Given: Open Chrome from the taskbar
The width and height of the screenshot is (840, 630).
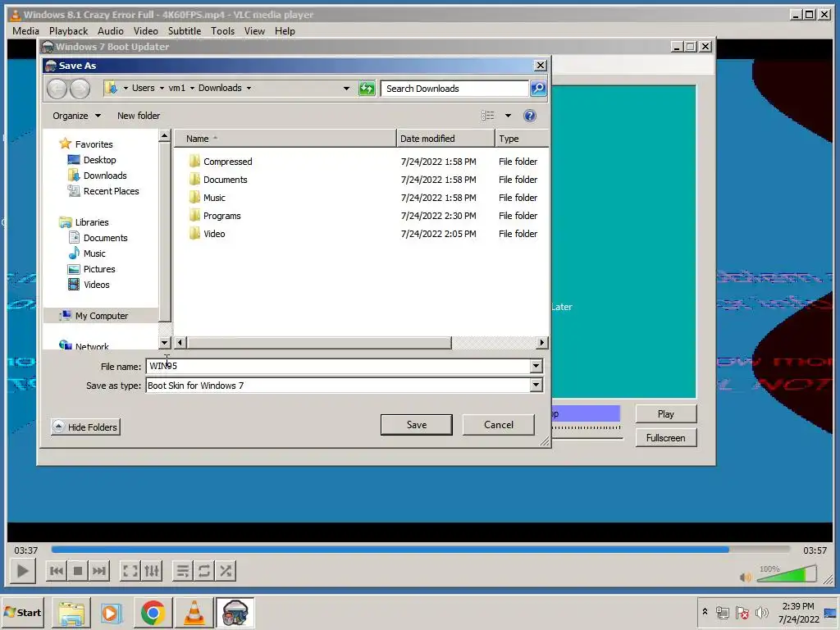Looking at the screenshot, I should point(153,612).
